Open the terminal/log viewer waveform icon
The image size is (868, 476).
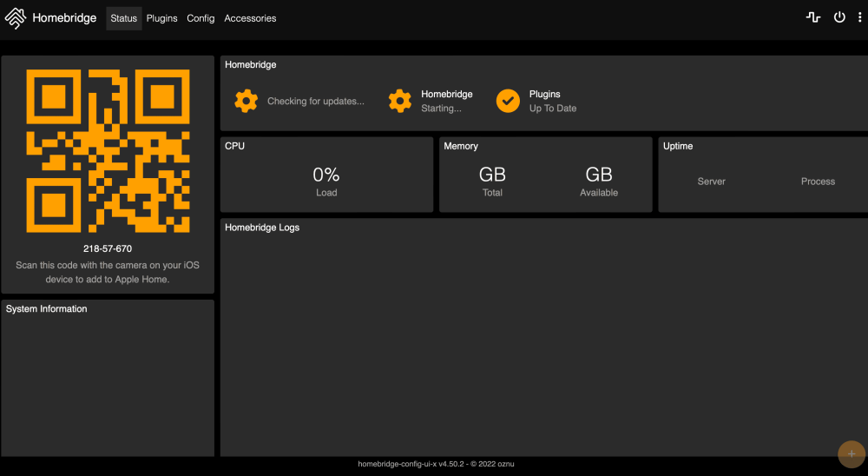pos(812,17)
